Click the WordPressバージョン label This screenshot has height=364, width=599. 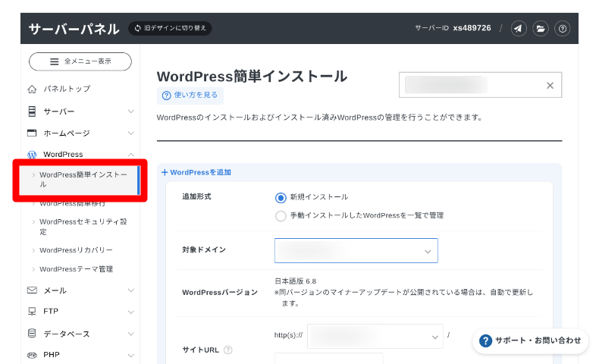[220, 292]
